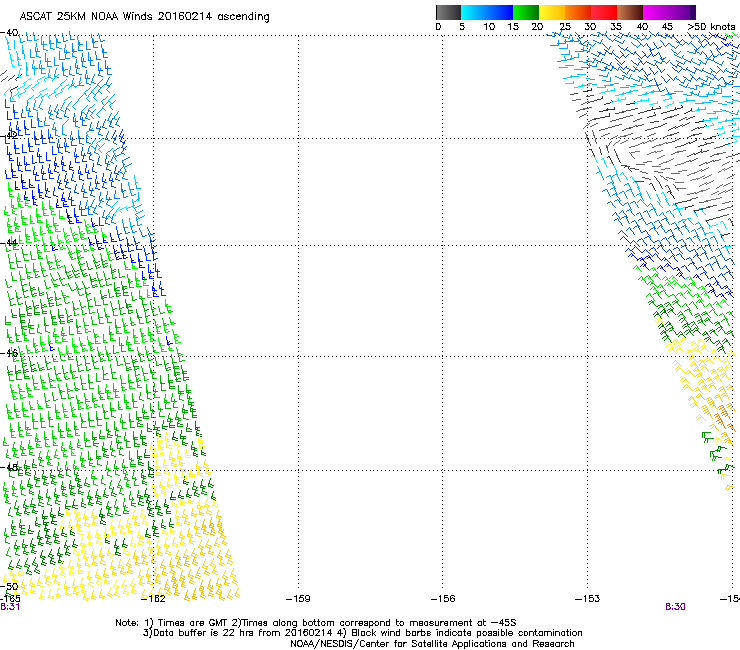Click the yellow 20–25 knots color bar segment

pyautogui.click(x=552, y=12)
